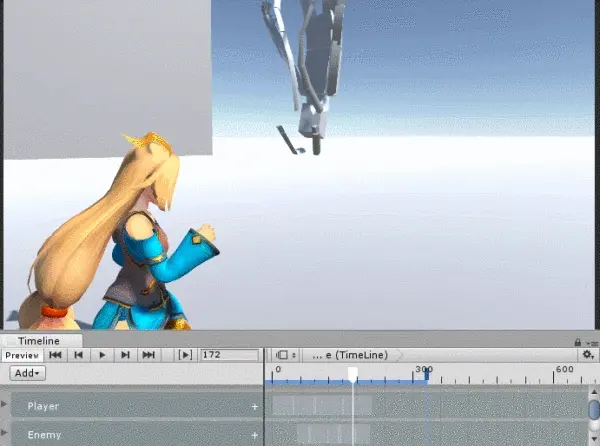Toggle the Timeline window lock icon

coord(578,342)
